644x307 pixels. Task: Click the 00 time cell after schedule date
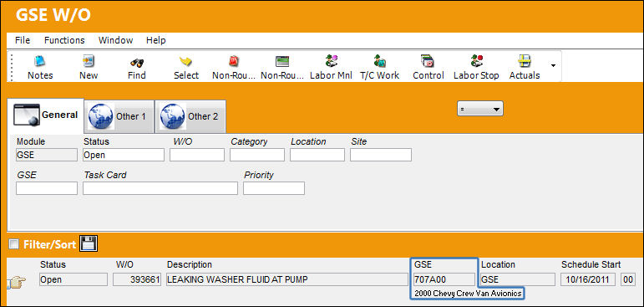click(628, 279)
